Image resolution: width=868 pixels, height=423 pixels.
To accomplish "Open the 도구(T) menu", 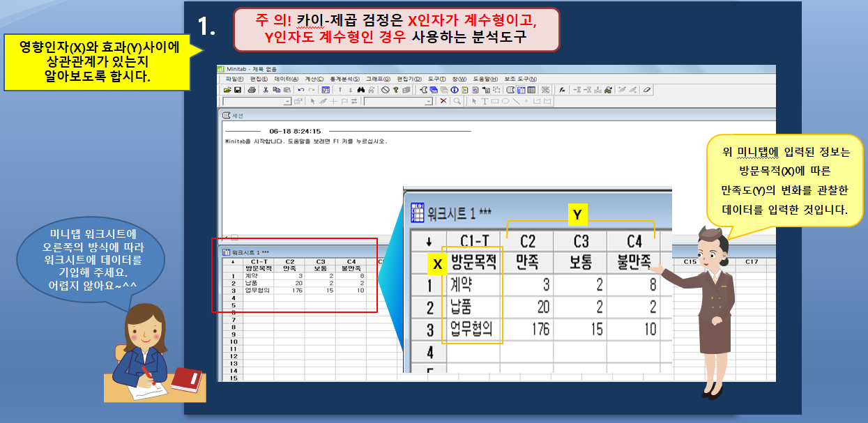I will tap(437, 79).
